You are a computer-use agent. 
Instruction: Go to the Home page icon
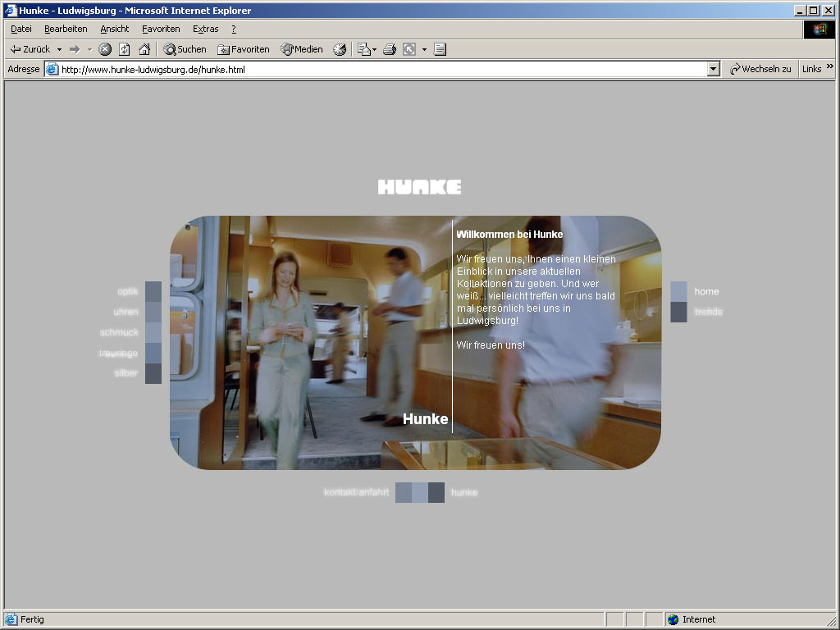point(144,49)
